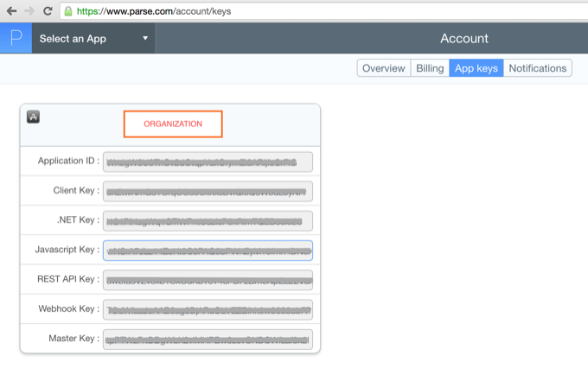This screenshot has height=368, width=588.
Task: Go to the Notifications tab
Action: [x=537, y=68]
